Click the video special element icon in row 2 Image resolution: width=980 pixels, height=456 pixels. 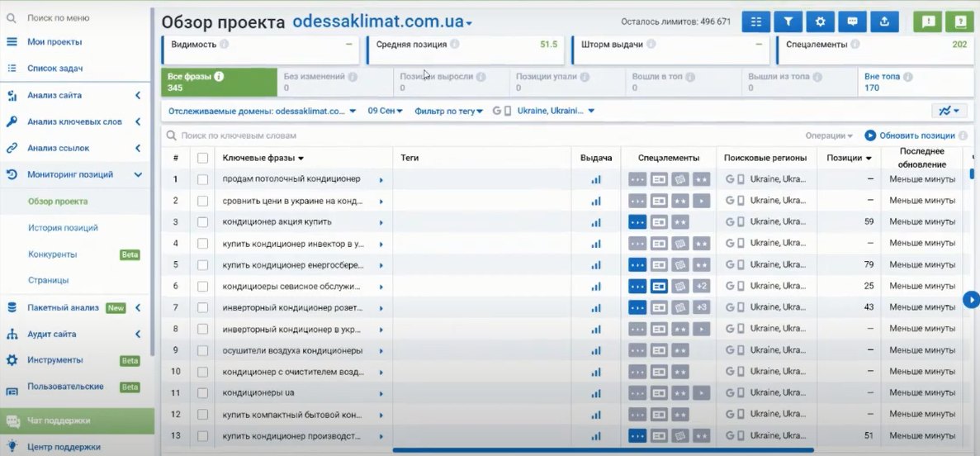click(x=701, y=201)
